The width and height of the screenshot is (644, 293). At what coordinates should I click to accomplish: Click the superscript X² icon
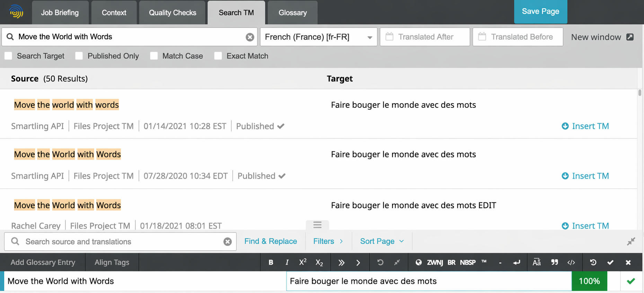click(302, 263)
